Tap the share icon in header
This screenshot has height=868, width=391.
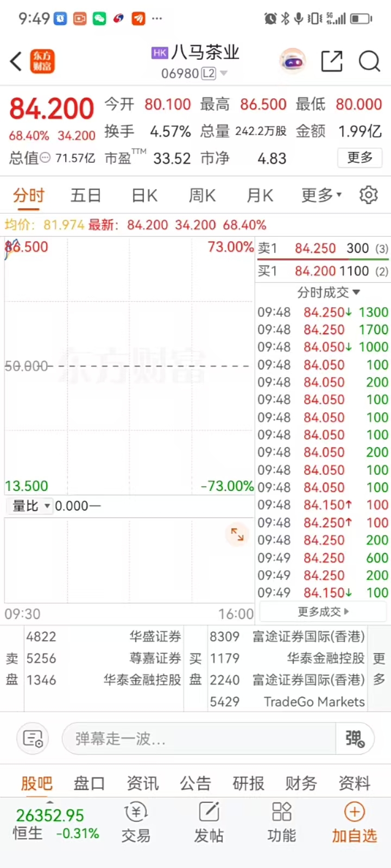(332, 61)
